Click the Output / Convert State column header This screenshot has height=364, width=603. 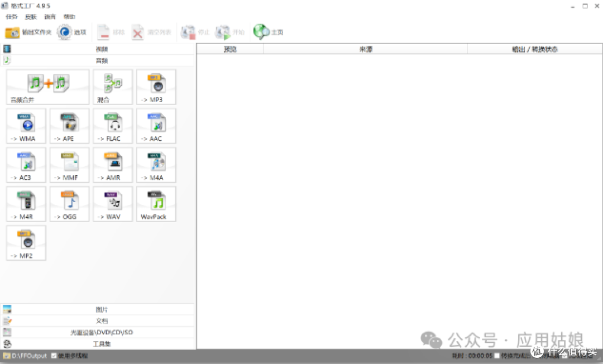click(534, 49)
